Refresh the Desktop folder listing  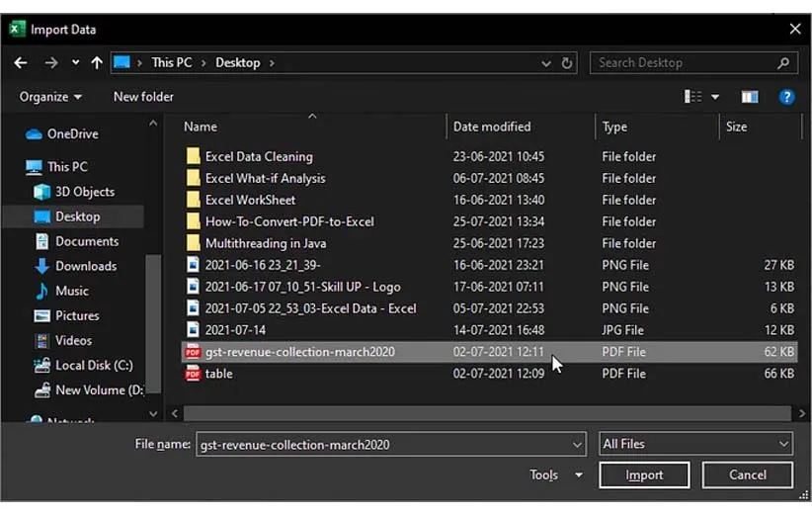point(567,63)
